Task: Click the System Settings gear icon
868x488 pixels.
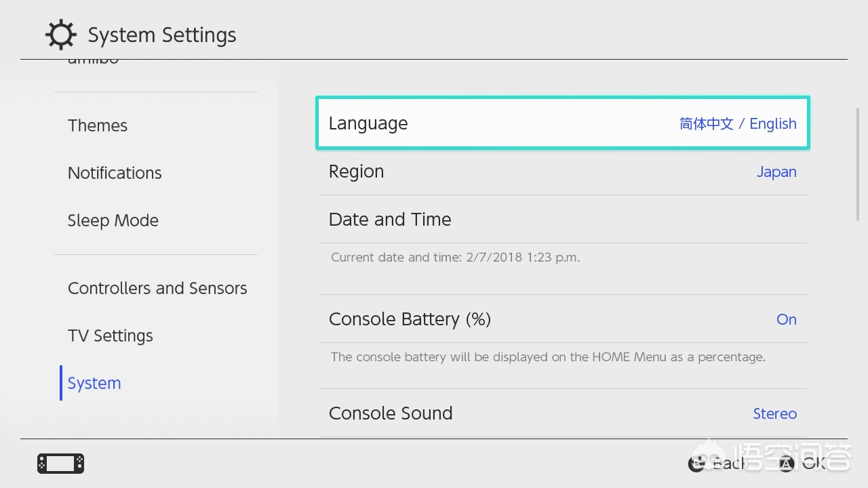Action: click(60, 35)
